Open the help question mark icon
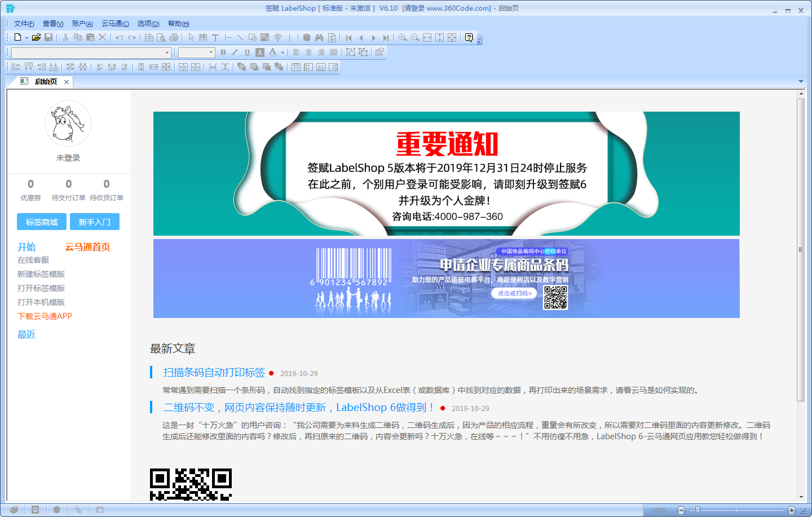 click(x=469, y=38)
